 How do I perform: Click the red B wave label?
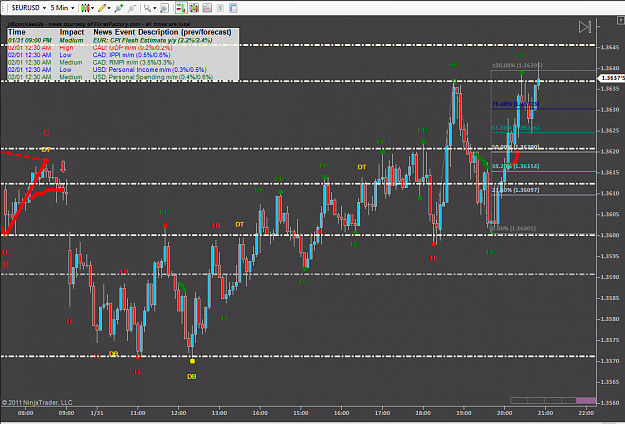coord(6,265)
